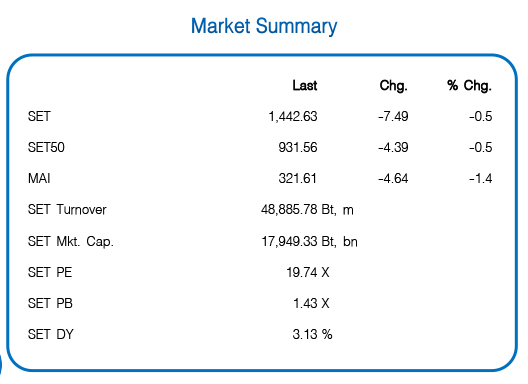This screenshot has width=528, height=384.
Task: Click the MAI percent change -1.4
Action: [x=481, y=179]
